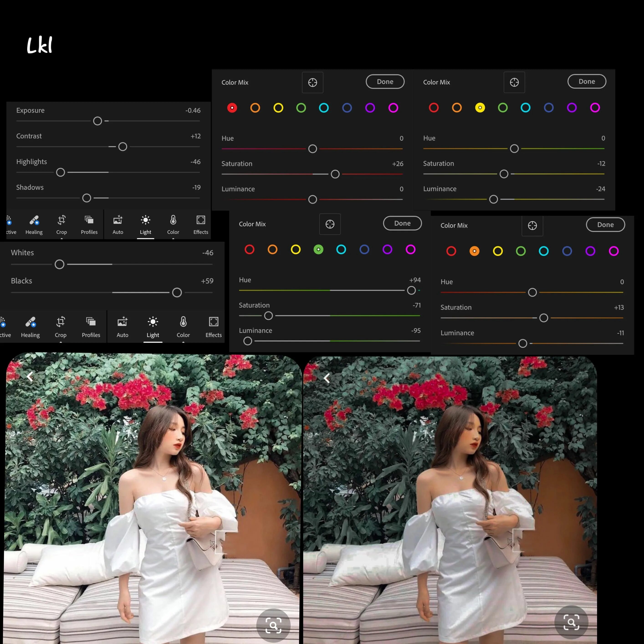Open the Color panel in the lower toolbar
The image size is (644, 644).
point(183,327)
